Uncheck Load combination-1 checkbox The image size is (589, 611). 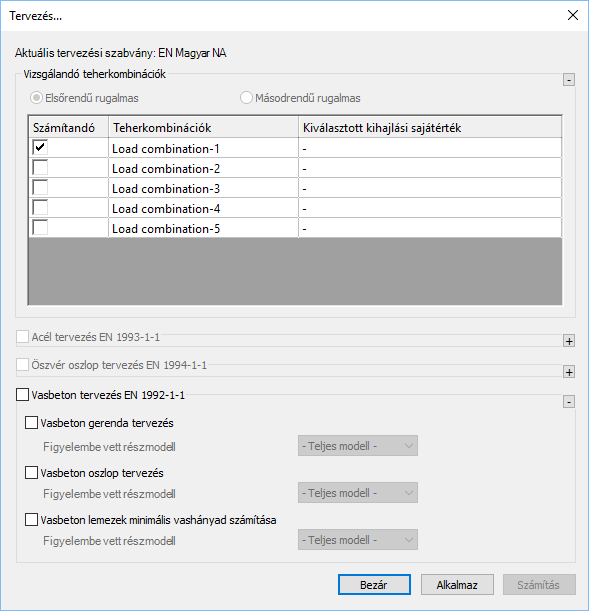(40, 147)
